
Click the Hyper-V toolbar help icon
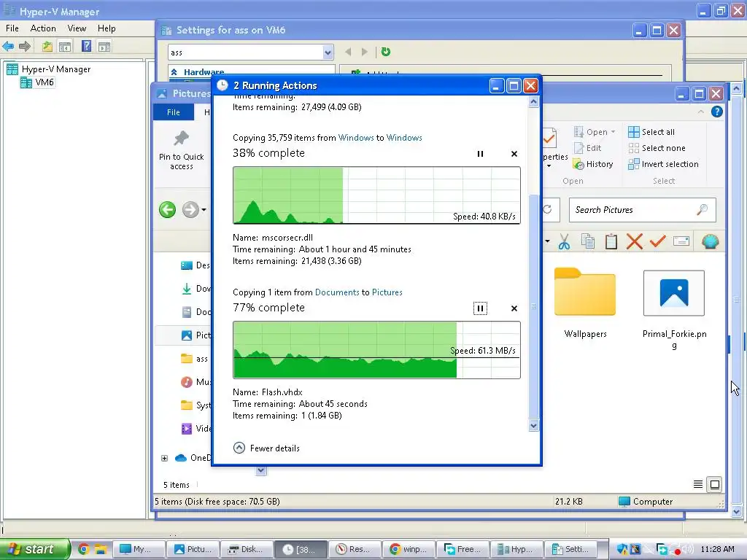click(x=86, y=46)
